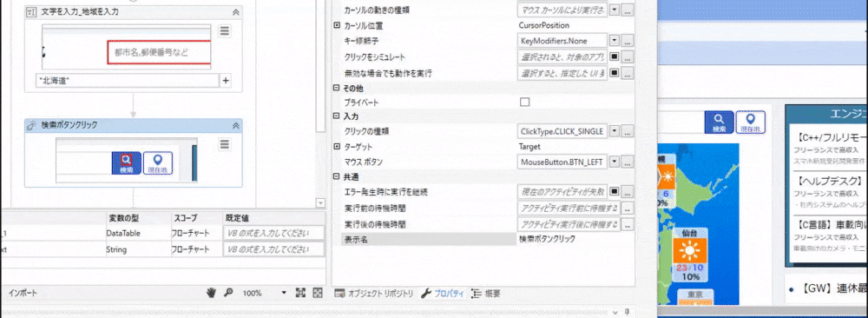The height and width of the screenshot is (318, 868).
Task: Open the キー修飾子 dropdown arrow
Action: [x=614, y=41]
